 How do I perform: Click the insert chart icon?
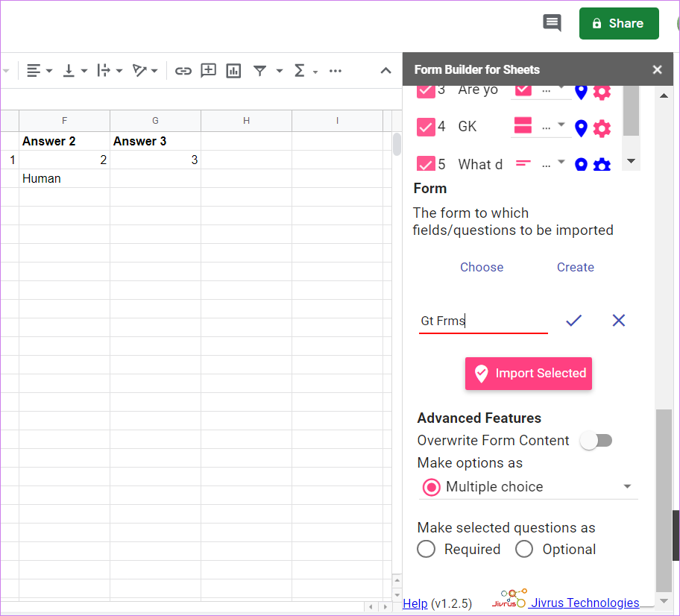233,71
